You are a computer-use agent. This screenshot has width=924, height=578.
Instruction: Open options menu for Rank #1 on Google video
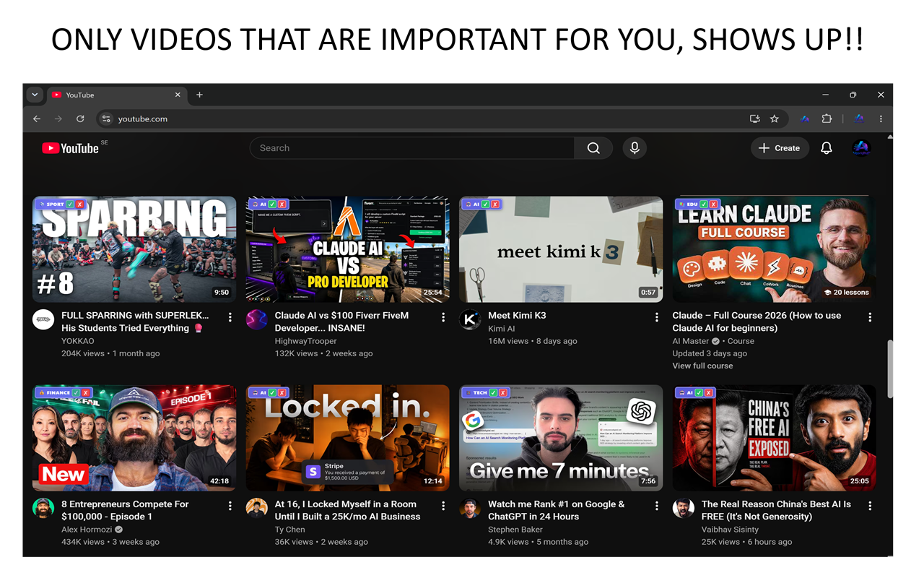coord(657,506)
